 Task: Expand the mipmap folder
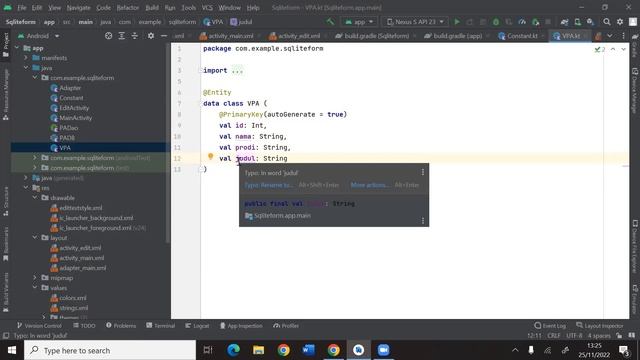coord(35,278)
